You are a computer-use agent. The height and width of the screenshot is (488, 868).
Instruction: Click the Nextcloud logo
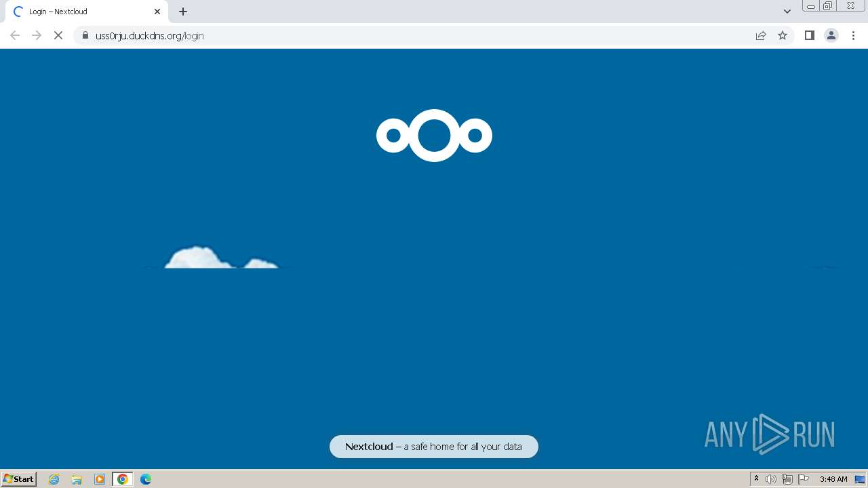tap(434, 136)
